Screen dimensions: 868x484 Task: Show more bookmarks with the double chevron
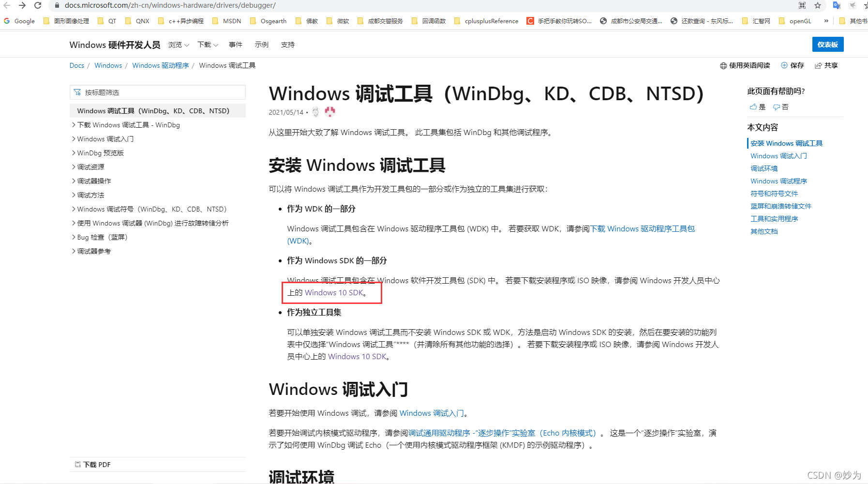pyautogui.click(x=826, y=21)
